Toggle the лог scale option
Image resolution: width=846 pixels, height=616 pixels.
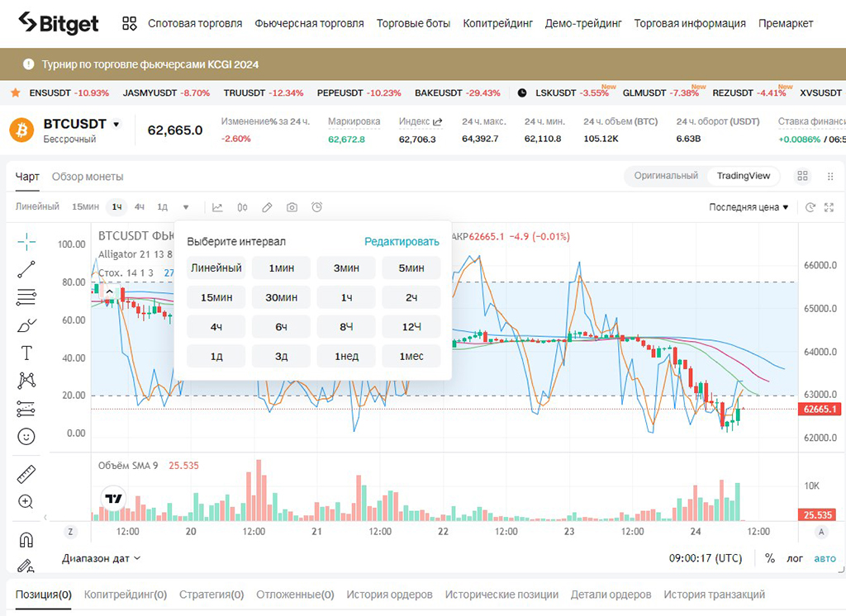[x=795, y=558]
